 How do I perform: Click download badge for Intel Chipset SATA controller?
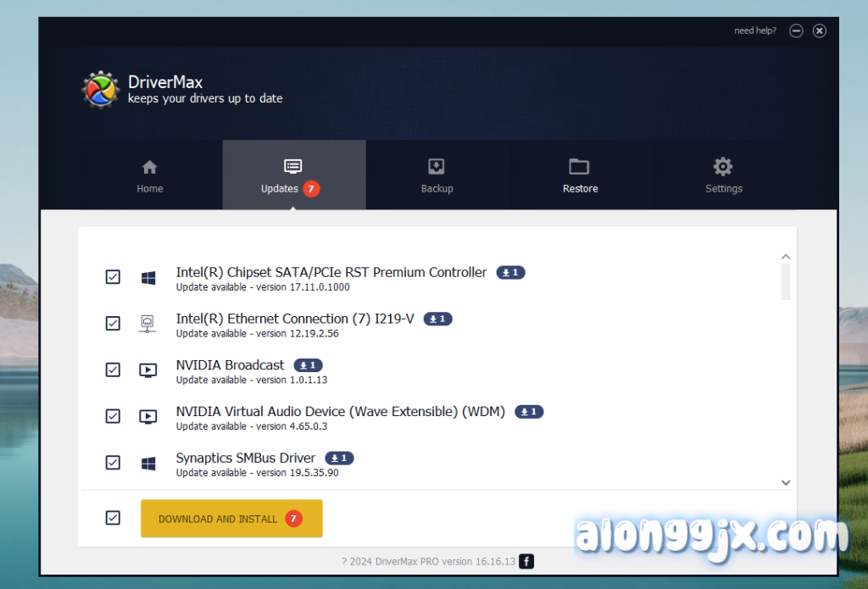510,273
